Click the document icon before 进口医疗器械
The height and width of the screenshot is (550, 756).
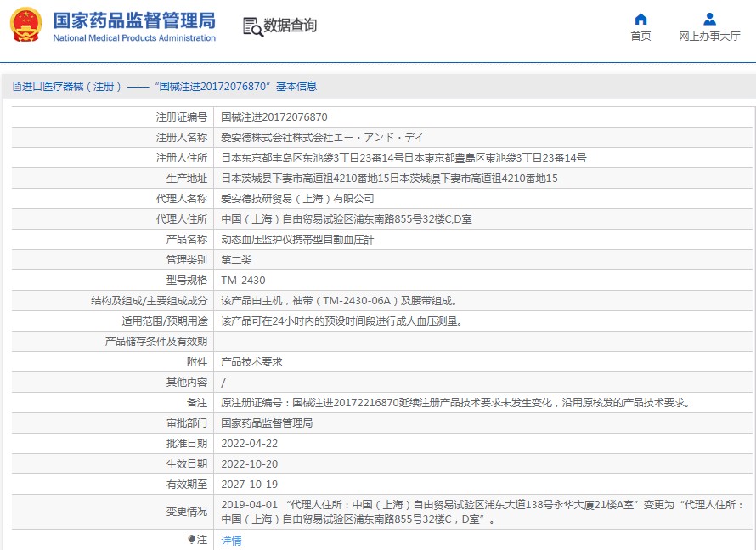17,87
